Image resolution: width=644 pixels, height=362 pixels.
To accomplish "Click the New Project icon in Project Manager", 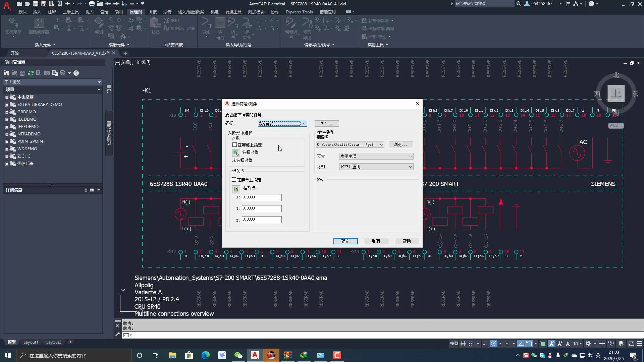I will 14,73.
